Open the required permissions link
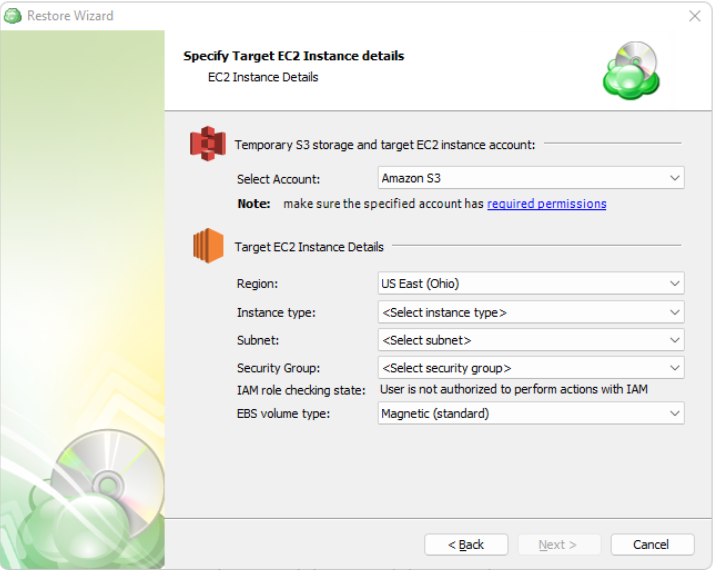This screenshot has width=713, height=570. pyautogui.click(x=546, y=204)
